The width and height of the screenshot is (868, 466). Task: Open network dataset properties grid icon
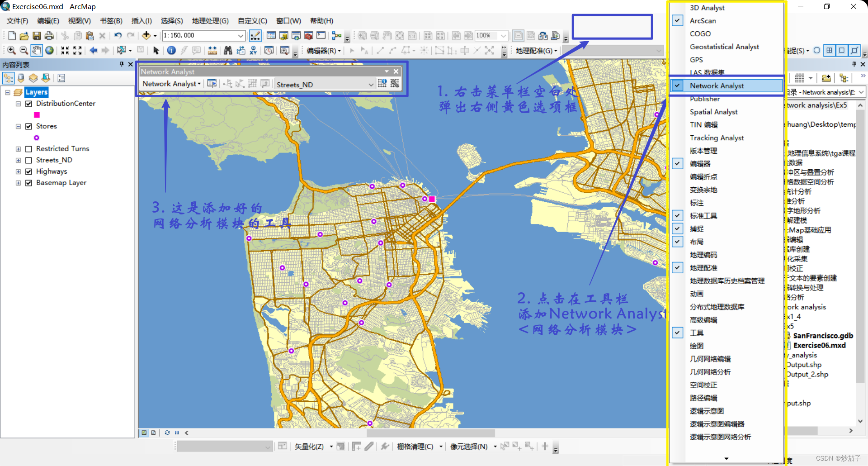(x=382, y=84)
